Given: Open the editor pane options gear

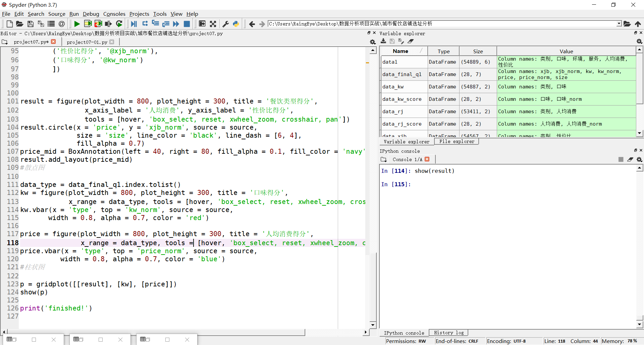Looking at the screenshot, I should coord(373,42).
